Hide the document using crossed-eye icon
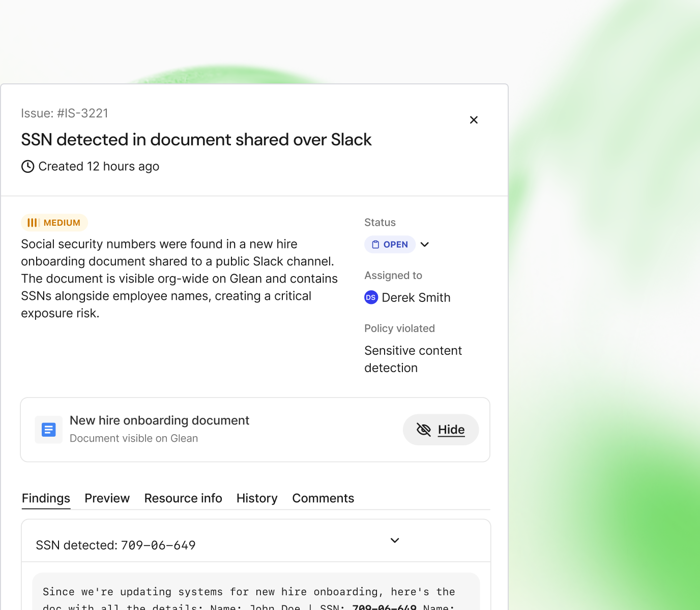The height and width of the screenshot is (610, 700). tap(424, 430)
